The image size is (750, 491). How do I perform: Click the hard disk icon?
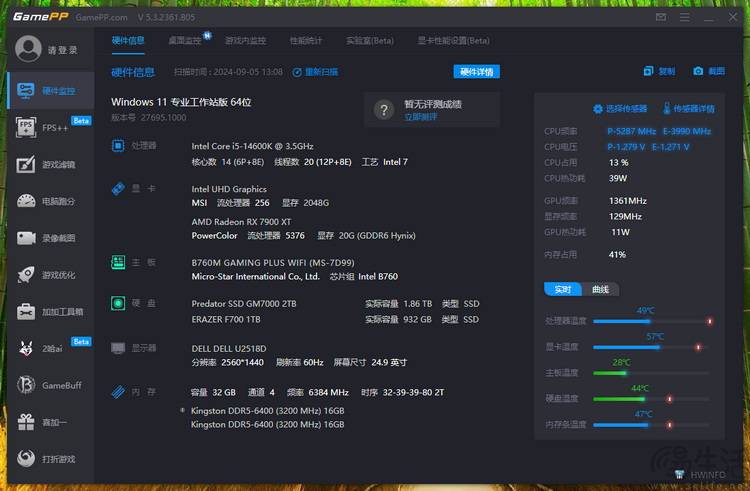pos(118,303)
